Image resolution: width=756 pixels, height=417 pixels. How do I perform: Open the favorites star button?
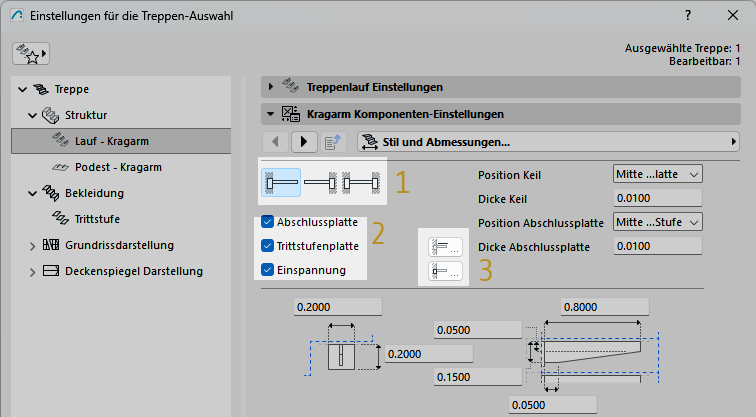point(31,53)
